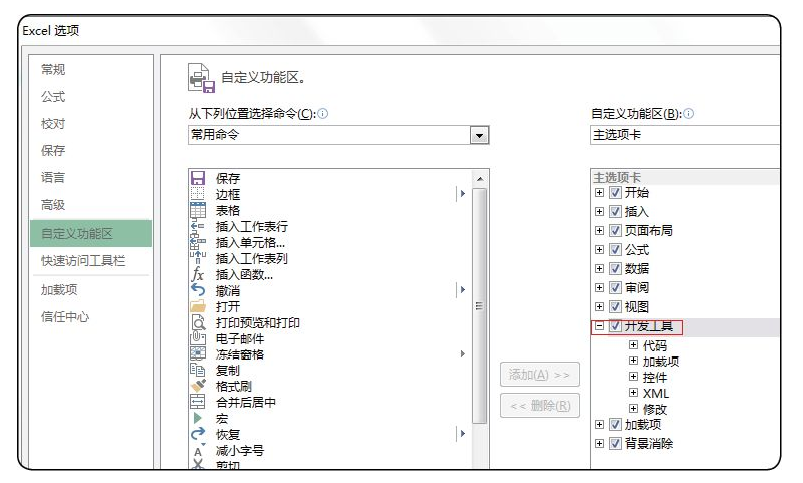Viewport: 803px width, 483px height.
Task: Expand the 撤消 submenu arrow
Action: tap(462, 289)
